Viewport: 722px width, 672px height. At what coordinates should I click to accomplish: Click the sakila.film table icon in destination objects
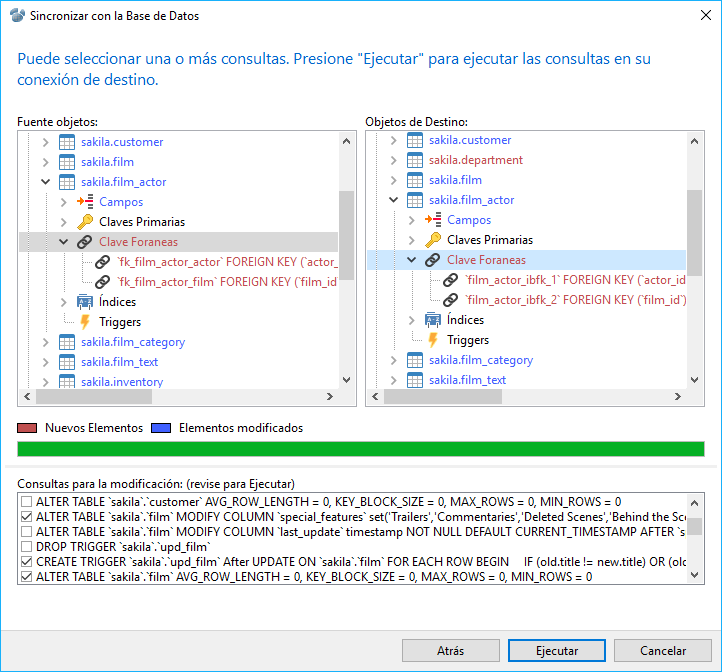[x=415, y=180]
